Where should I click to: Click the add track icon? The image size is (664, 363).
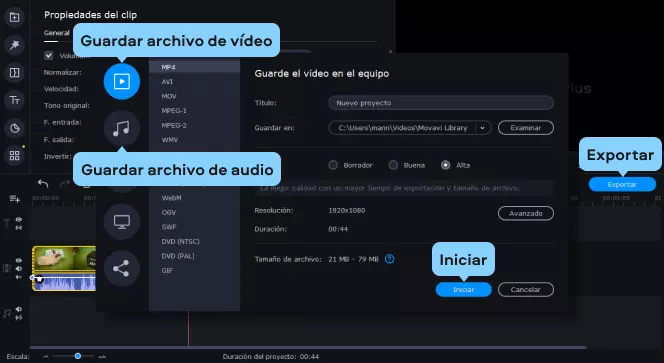(x=15, y=199)
